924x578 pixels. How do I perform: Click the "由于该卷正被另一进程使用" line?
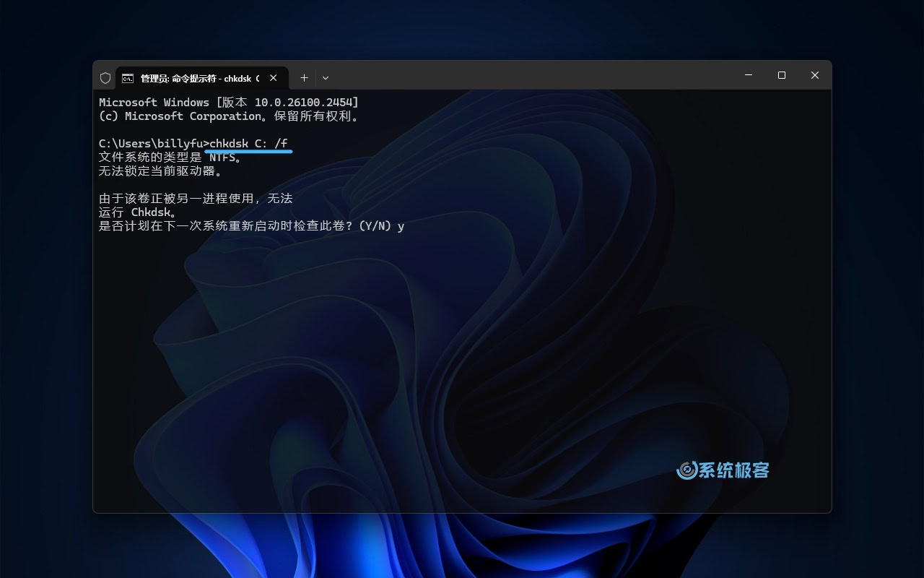pos(196,198)
